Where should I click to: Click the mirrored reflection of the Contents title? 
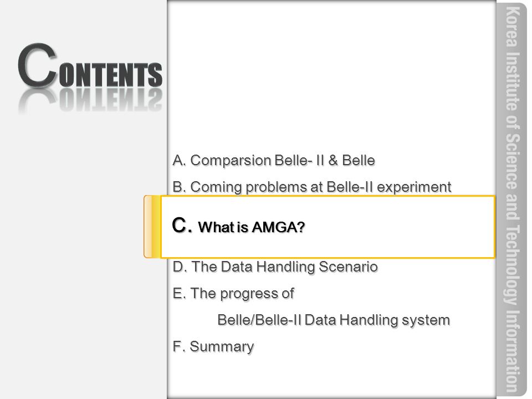click(x=90, y=101)
